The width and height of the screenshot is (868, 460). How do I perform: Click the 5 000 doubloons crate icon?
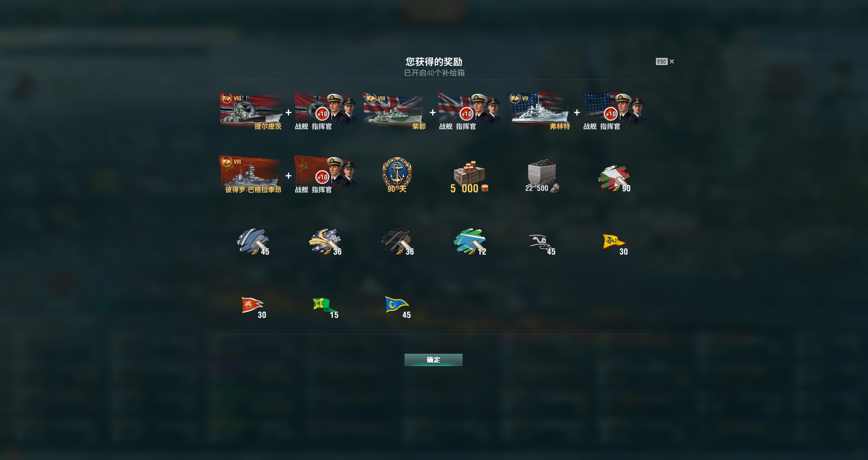coord(469,176)
